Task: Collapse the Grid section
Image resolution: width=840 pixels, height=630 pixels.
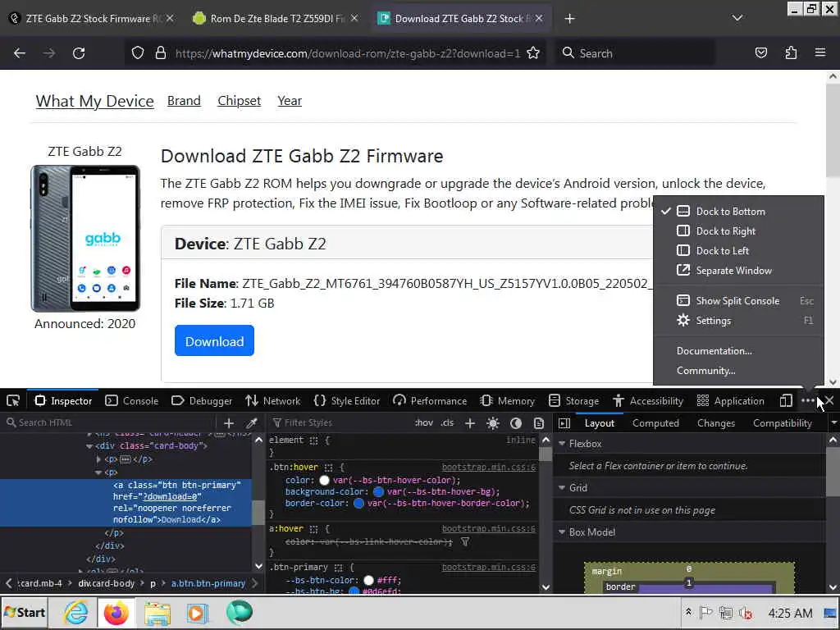Action: coord(562,487)
